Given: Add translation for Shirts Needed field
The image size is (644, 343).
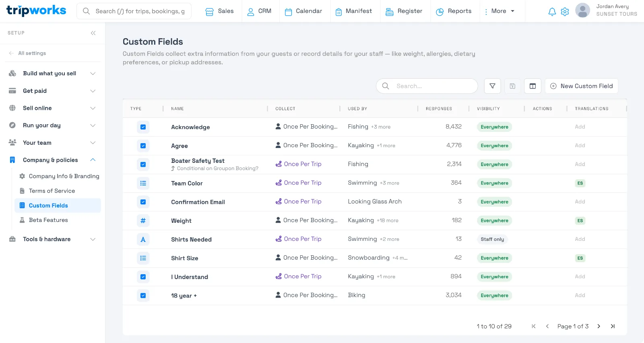Looking at the screenshot, I should pyautogui.click(x=580, y=239).
